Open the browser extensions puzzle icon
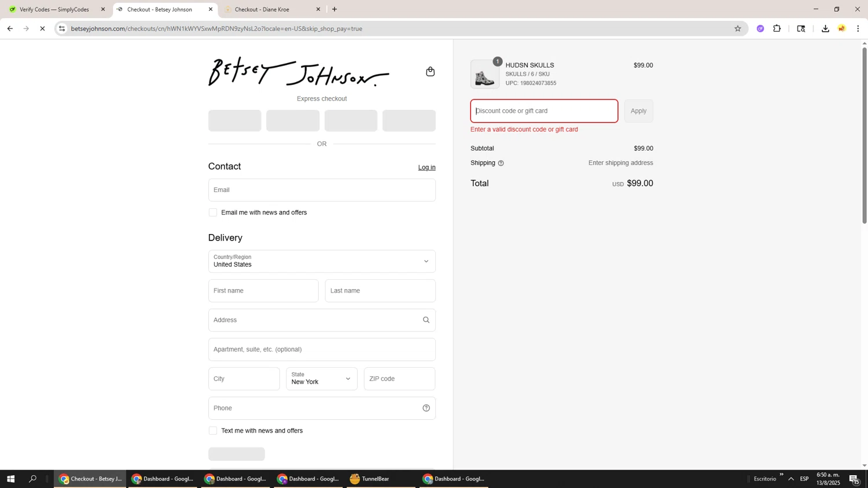The height and width of the screenshot is (488, 868). pyautogui.click(x=777, y=28)
